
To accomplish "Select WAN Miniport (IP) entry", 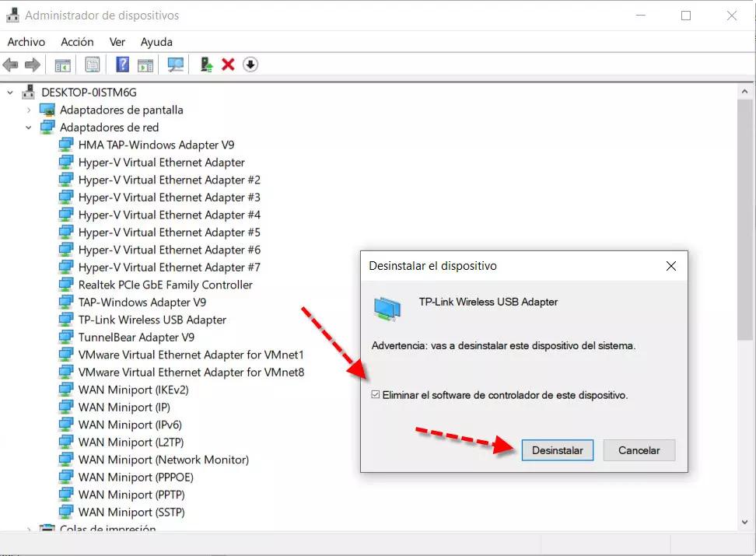I will (124, 407).
